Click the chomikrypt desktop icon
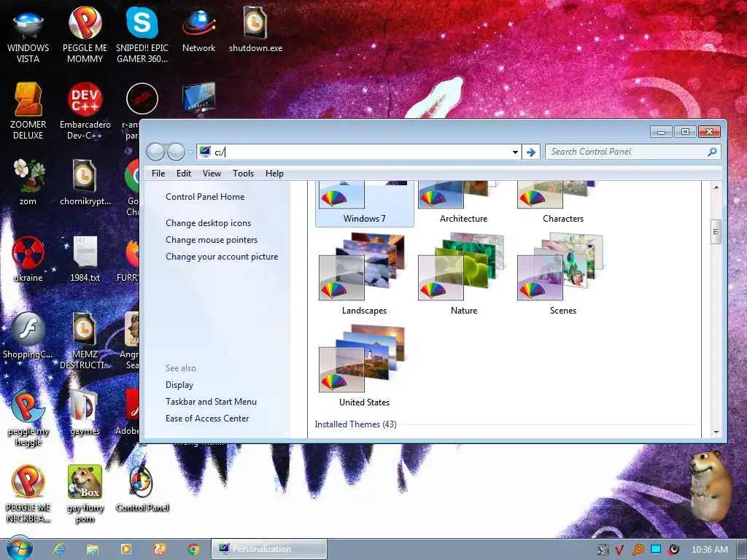Image resolution: width=747 pixels, height=560 pixels. click(x=85, y=183)
